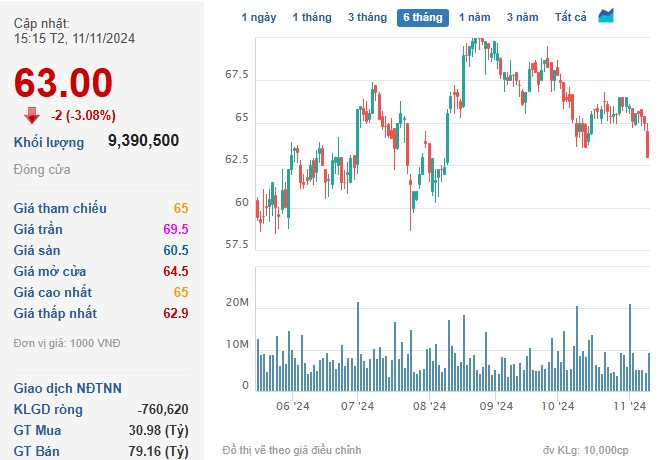Switch to the 1 năm view
The width and height of the screenshot is (665, 460).
(475, 17)
